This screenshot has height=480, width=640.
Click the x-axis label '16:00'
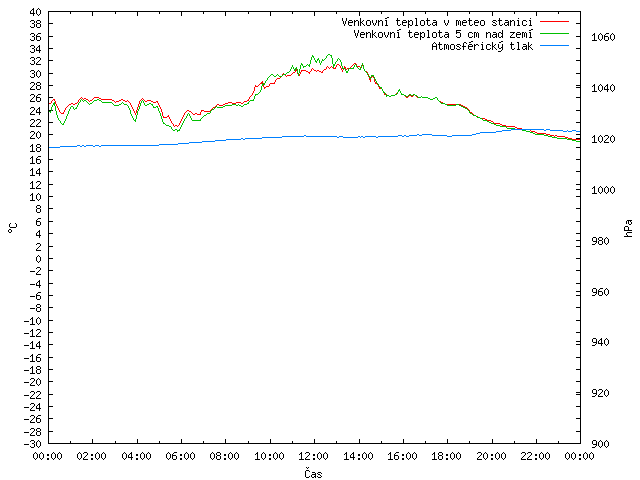pos(402,456)
